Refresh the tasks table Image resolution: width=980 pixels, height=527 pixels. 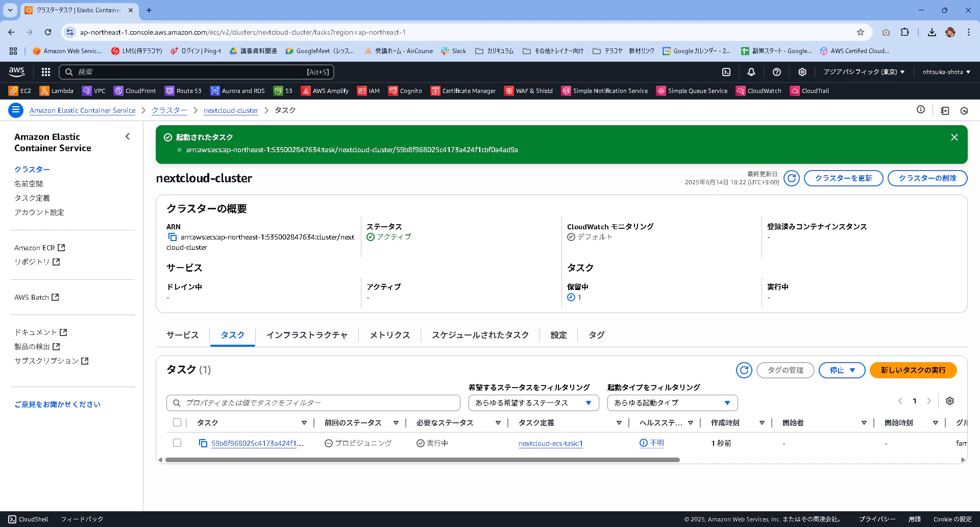click(x=744, y=370)
